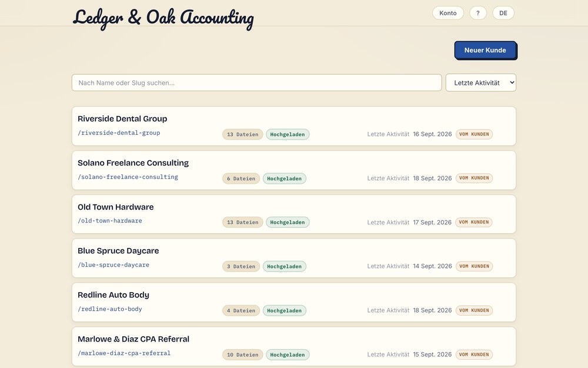Click the Hochgeladen status on Riverside Dental Group
Screen dimensions: 588x368
point(288,134)
